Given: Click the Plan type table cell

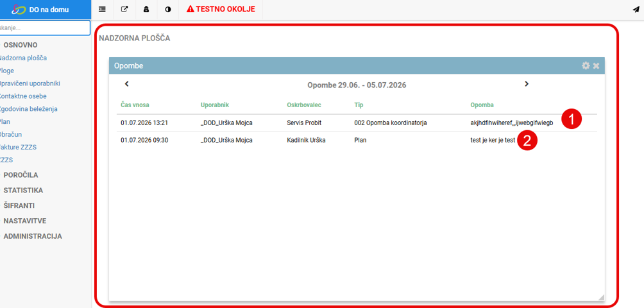Looking at the screenshot, I should [360, 141].
